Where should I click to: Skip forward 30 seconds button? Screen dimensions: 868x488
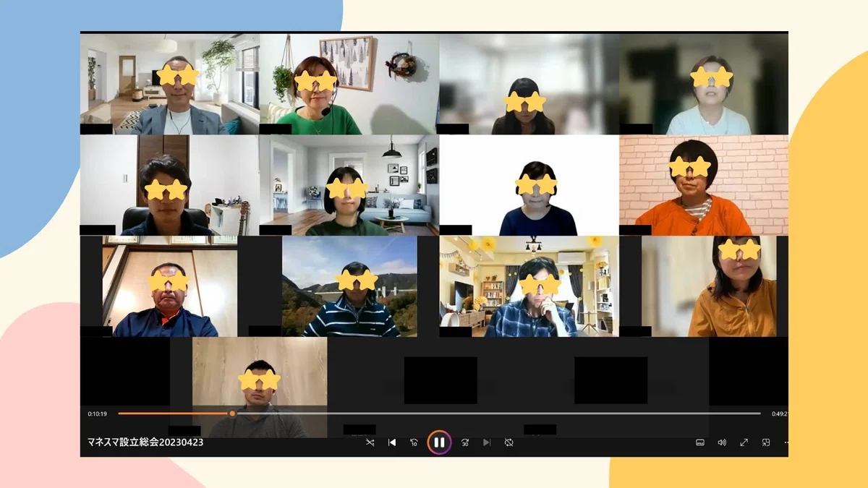click(x=464, y=442)
